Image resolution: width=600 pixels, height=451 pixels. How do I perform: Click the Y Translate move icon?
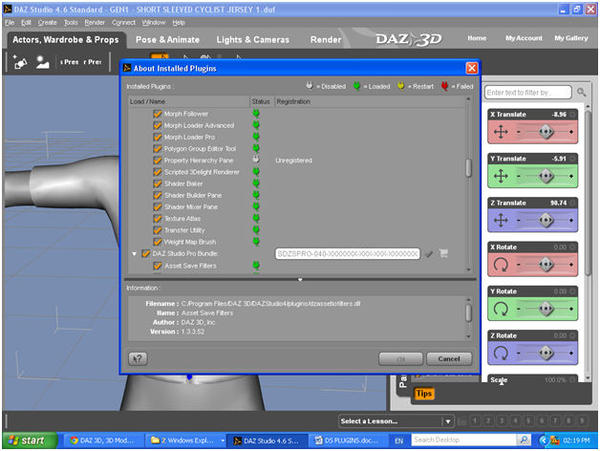(501, 176)
